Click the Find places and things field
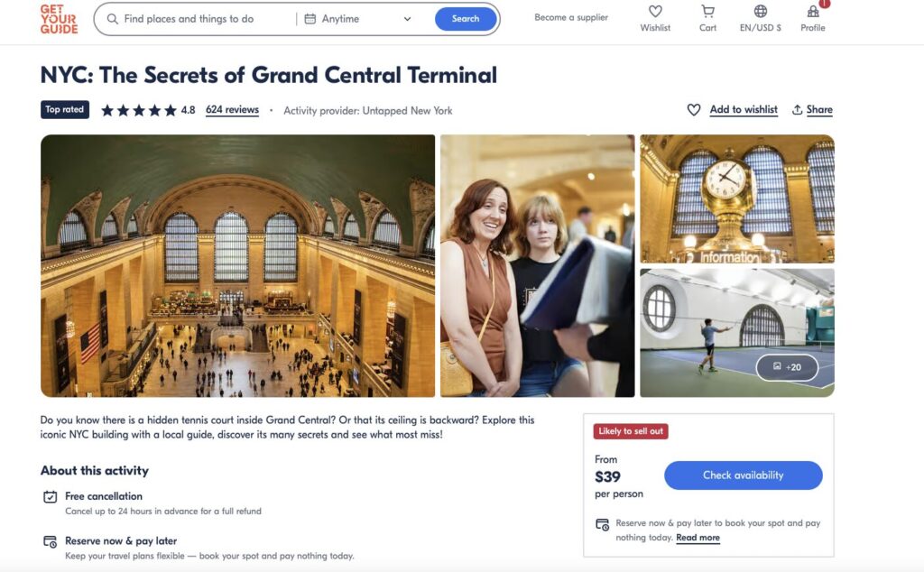Image resolution: width=924 pixels, height=572 pixels. click(200, 19)
